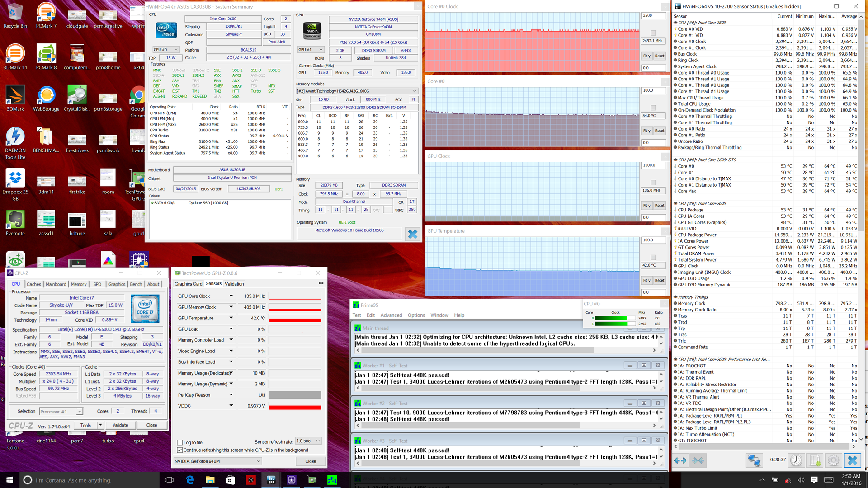Start logging with the spreadsheet plus icon
This screenshot has height=488, width=868.
(815, 460)
